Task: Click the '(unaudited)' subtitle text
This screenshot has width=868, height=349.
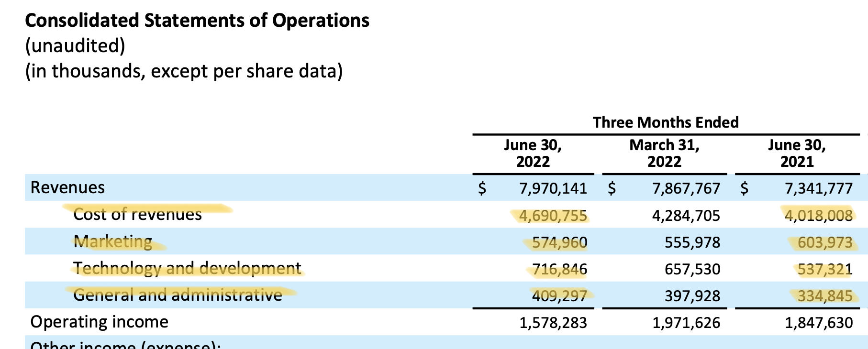Action: [75, 46]
